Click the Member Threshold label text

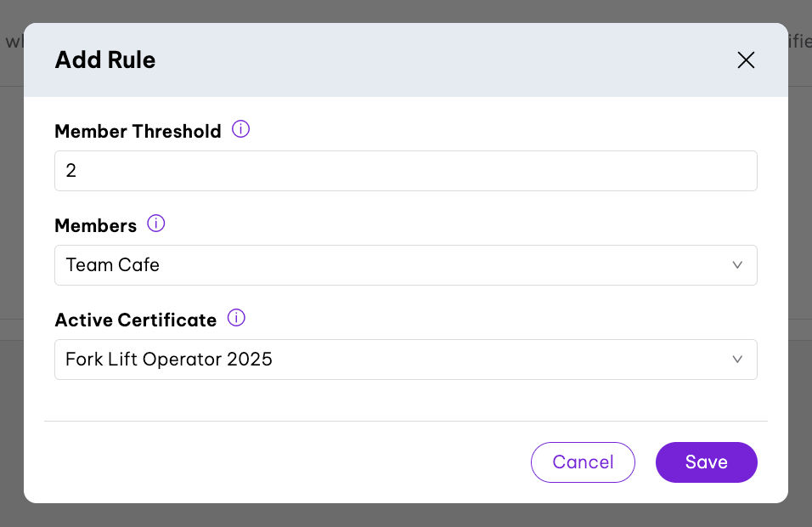(x=138, y=131)
